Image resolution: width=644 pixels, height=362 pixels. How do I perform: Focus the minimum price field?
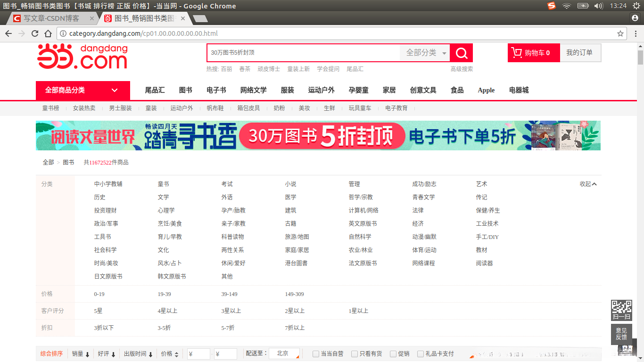(x=198, y=354)
